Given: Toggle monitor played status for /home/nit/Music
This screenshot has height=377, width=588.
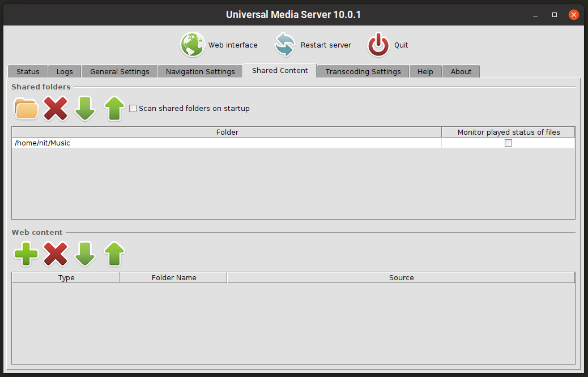Looking at the screenshot, I should [508, 143].
